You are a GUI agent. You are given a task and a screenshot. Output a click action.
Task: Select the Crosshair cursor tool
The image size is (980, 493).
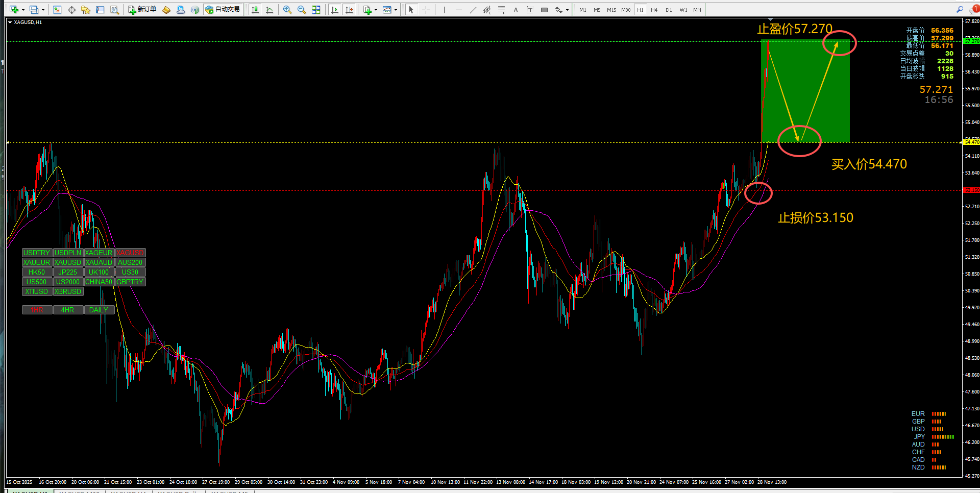click(426, 10)
